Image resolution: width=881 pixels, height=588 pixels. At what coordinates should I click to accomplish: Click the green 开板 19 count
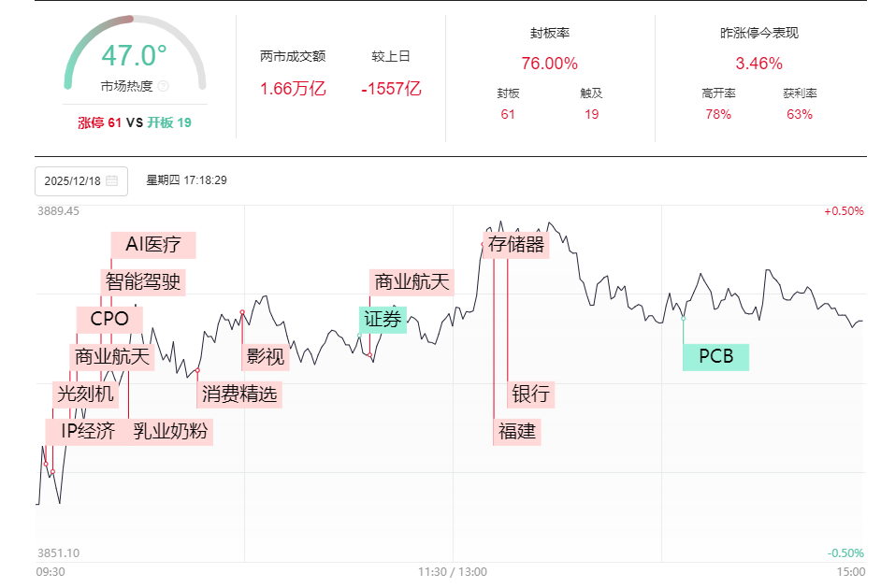pos(169,122)
